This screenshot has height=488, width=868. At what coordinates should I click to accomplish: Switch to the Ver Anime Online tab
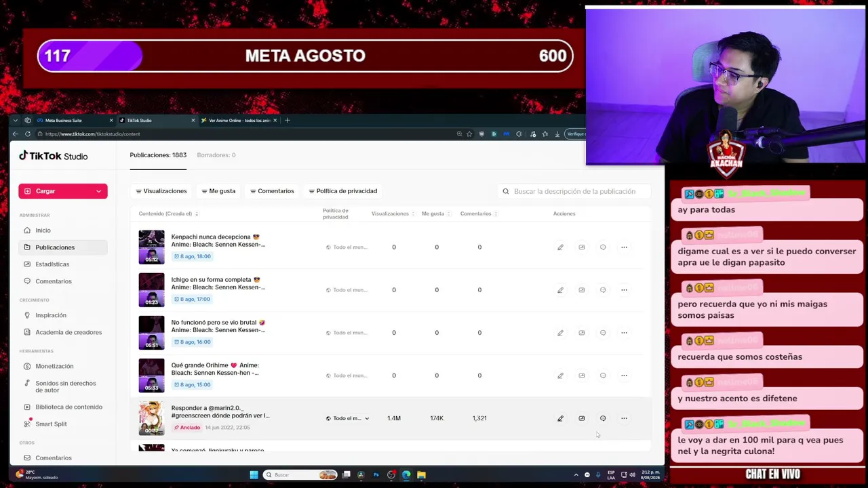239,121
